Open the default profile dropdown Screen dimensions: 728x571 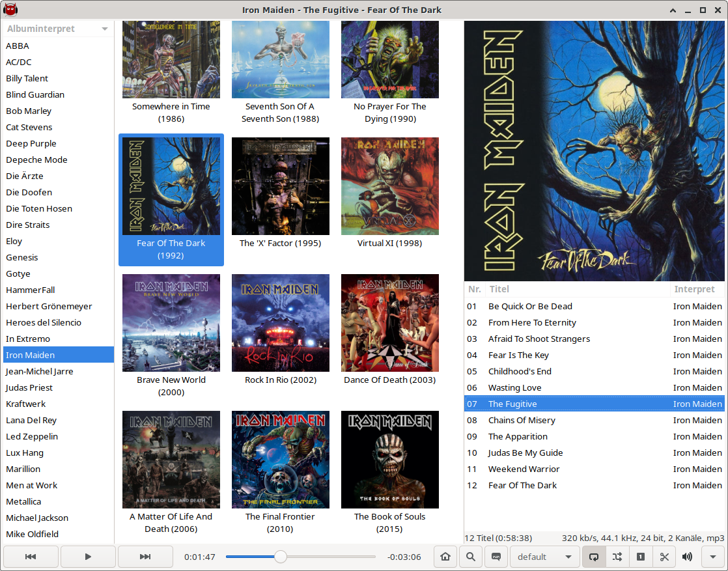544,557
